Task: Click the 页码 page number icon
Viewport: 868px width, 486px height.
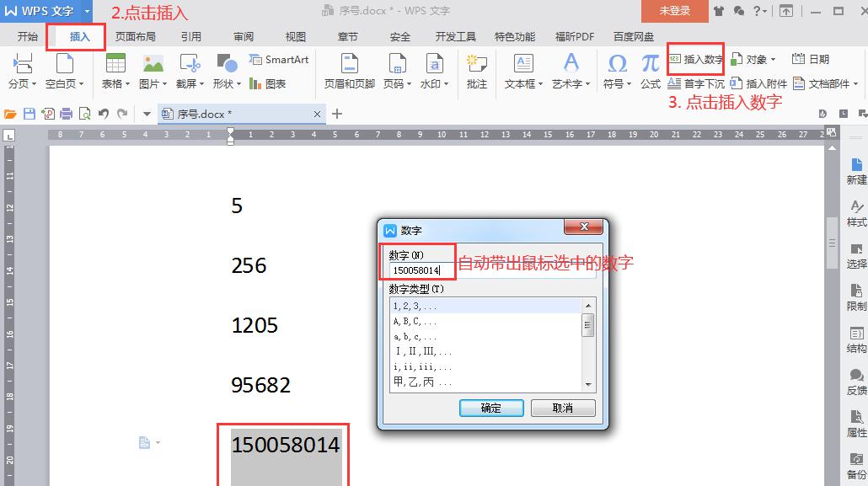Action: (x=398, y=64)
